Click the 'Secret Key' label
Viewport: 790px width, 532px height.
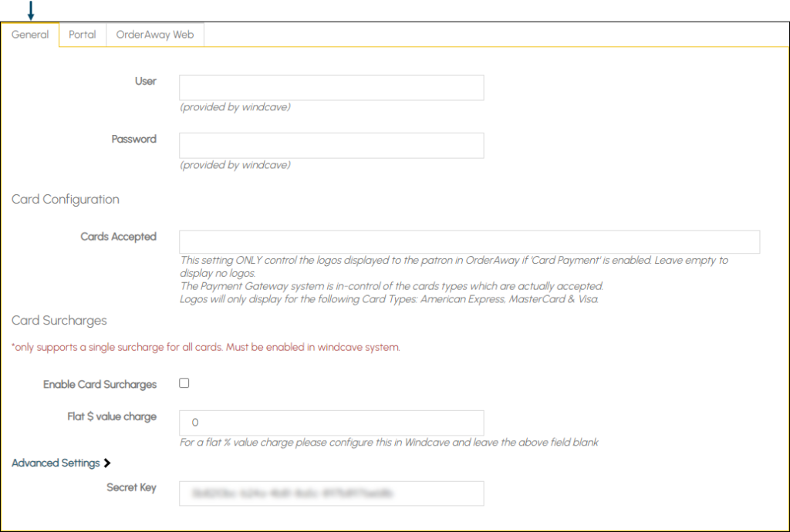click(x=131, y=488)
